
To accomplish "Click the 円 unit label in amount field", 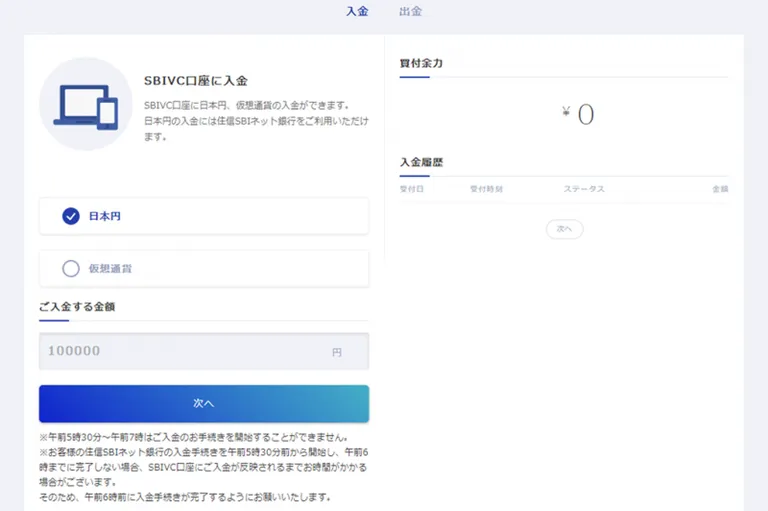I will (x=336, y=352).
